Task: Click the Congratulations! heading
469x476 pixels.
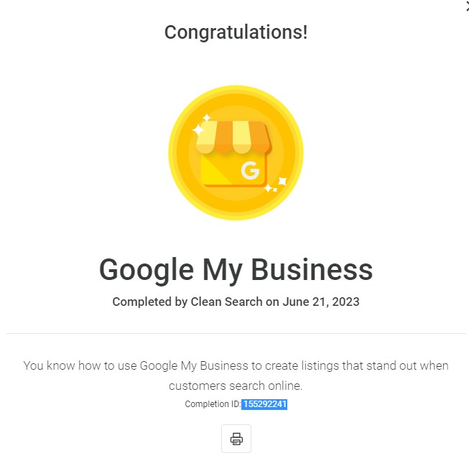Action: (236, 32)
